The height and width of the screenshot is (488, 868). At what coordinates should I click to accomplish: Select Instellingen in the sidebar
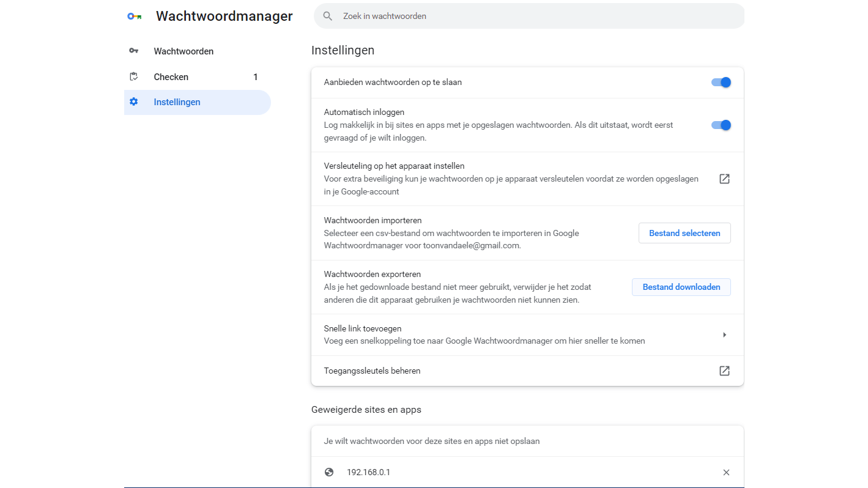(177, 102)
